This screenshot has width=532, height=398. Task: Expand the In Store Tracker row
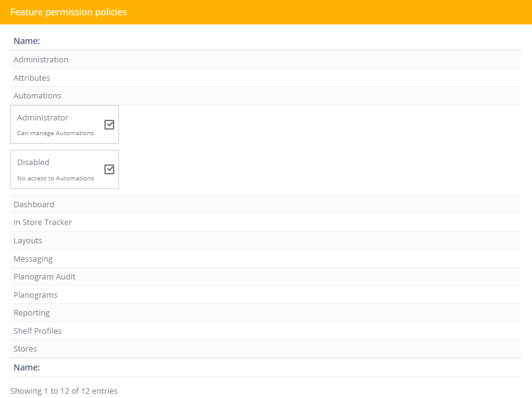(266, 223)
